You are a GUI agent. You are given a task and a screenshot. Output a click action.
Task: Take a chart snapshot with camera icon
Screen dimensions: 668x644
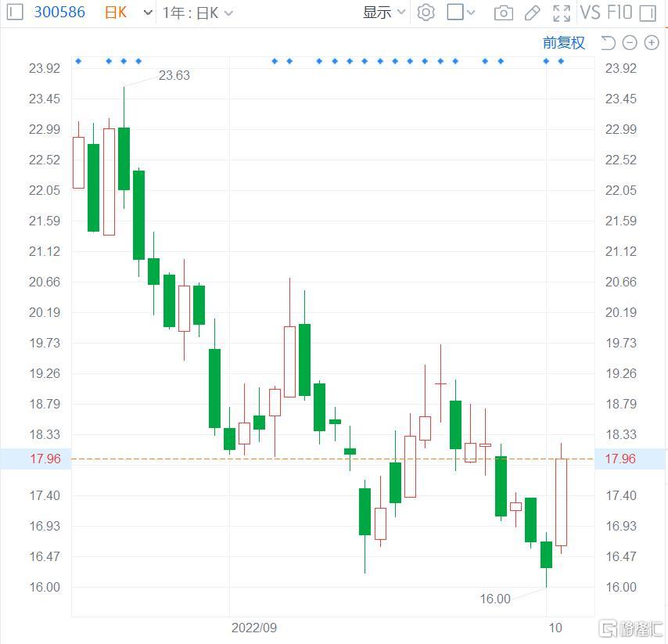click(x=504, y=13)
